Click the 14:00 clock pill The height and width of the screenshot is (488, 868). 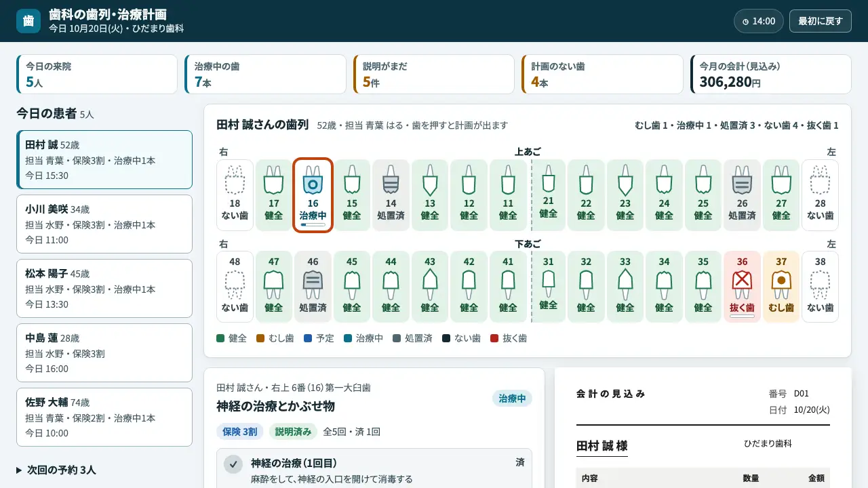coord(759,21)
